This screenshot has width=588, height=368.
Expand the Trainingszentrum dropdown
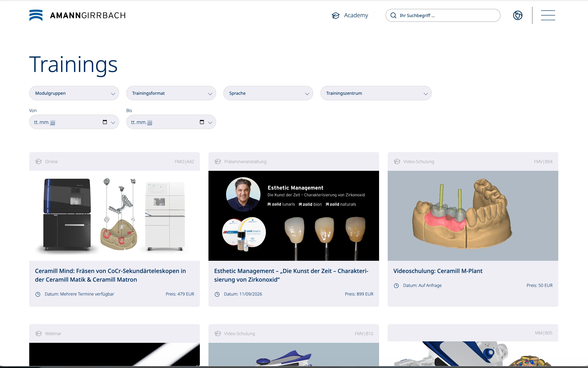[376, 93]
